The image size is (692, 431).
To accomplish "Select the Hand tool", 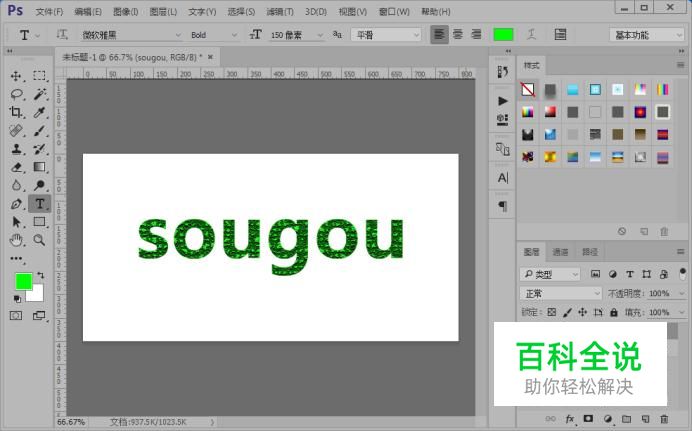I will 16,240.
